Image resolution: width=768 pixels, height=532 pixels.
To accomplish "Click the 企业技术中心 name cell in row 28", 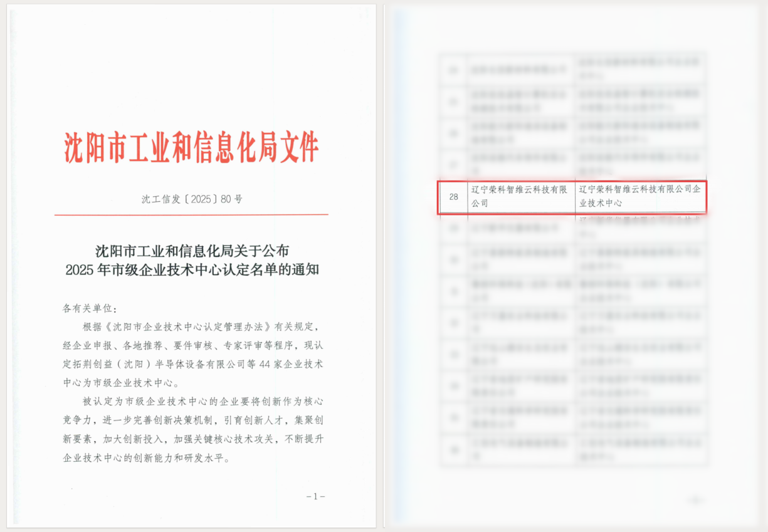I will point(638,196).
